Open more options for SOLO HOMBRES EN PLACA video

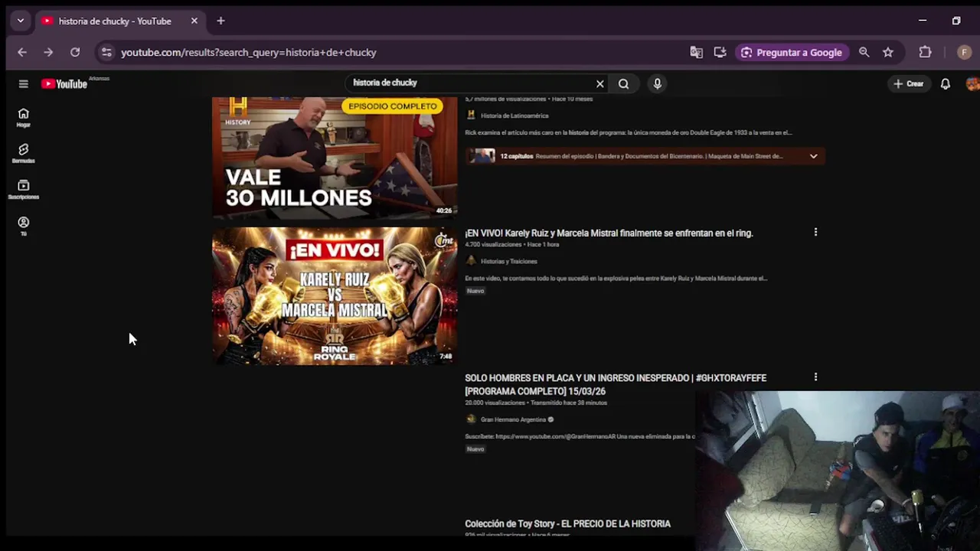[815, 377]
